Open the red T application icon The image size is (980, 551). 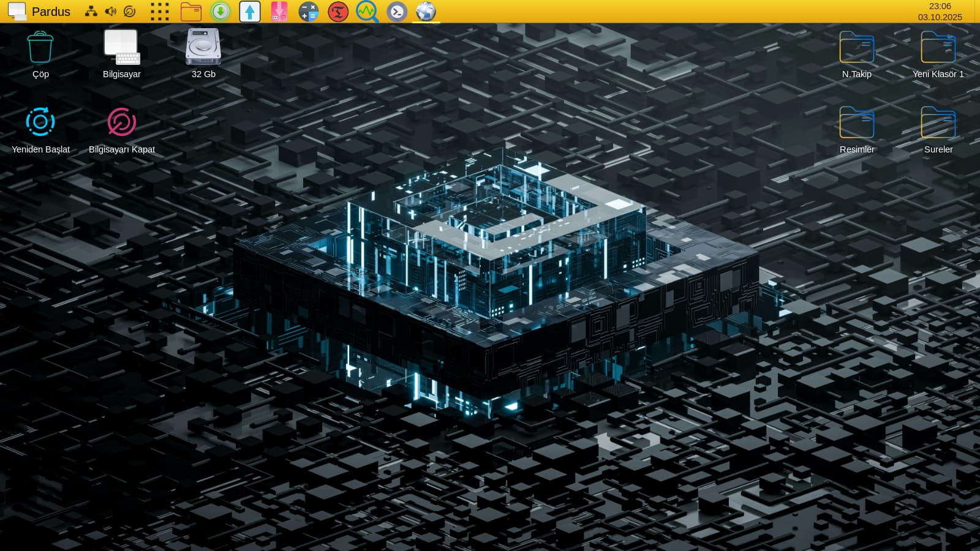pyautogui.click(x=338, y=12)
